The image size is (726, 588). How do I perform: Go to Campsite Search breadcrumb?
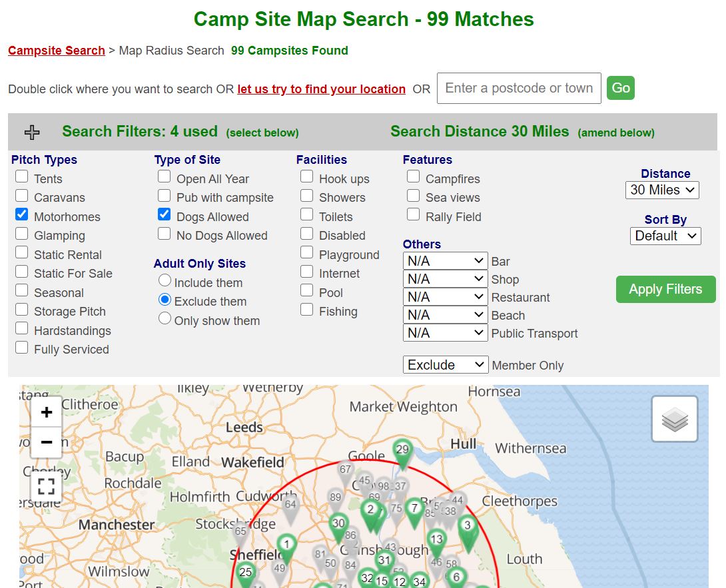(57, 51)
